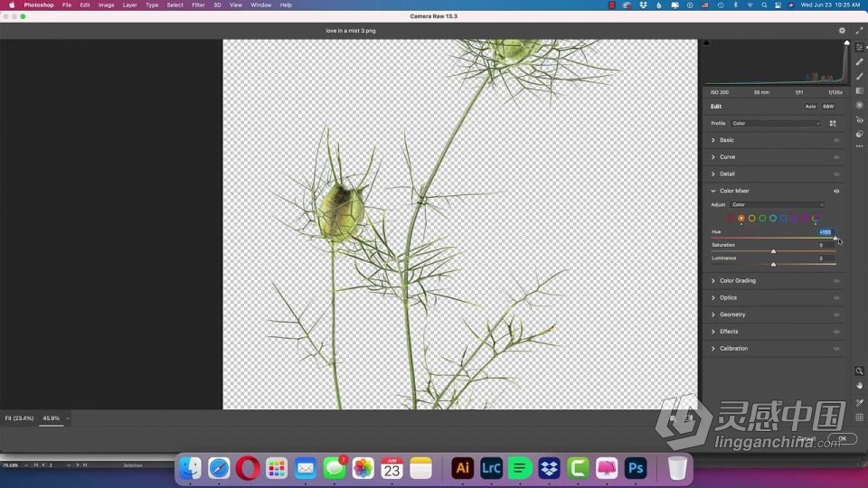Open the More image settings ellipsis
The image size is (868, 488).
859,146
